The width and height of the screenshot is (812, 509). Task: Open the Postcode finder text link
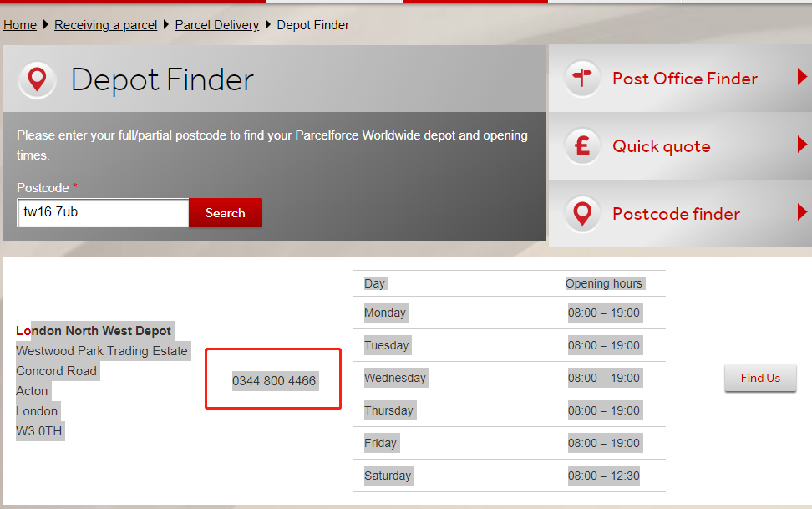tap(676, 214)
